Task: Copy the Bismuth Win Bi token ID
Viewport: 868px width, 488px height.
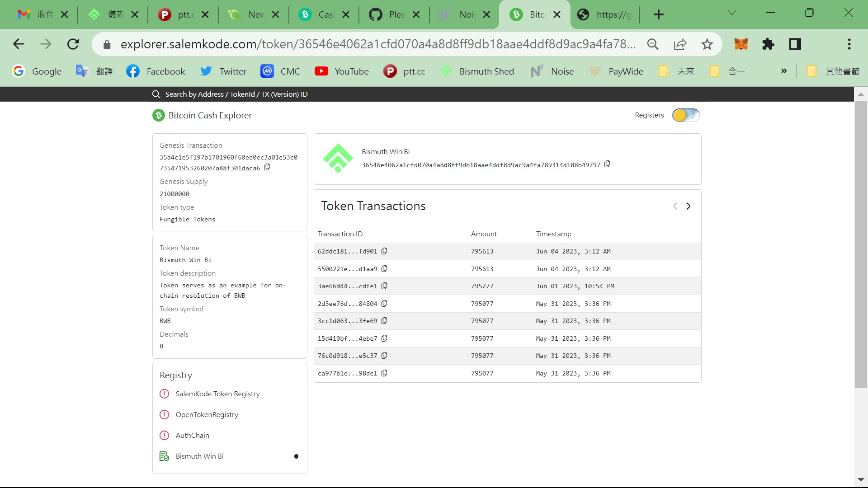Action: [x=607, y=164]
